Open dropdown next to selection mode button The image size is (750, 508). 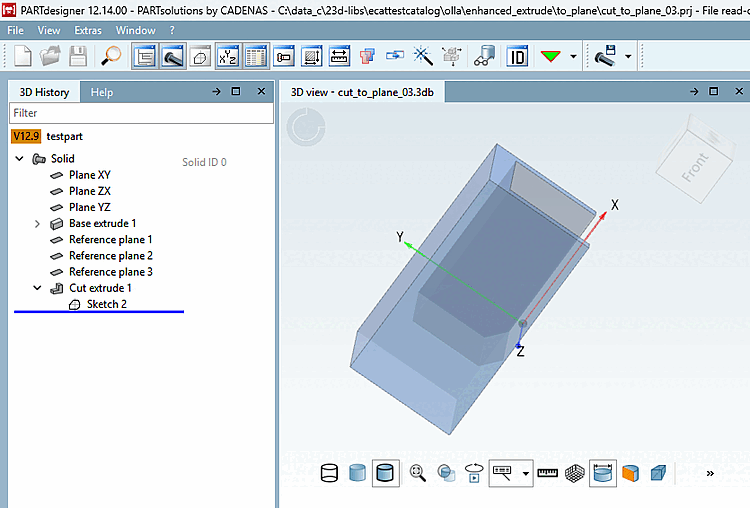coord(526,474)
